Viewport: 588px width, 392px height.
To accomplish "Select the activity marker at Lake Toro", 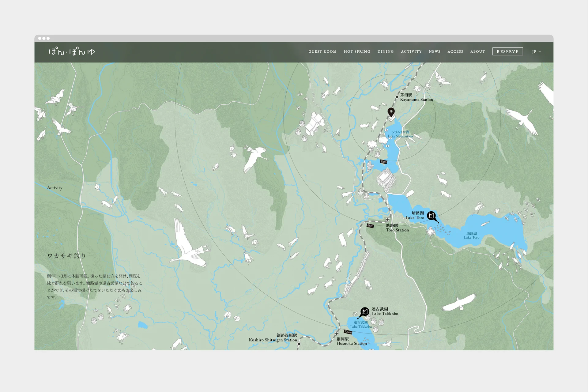I will [x=432, y=216].
